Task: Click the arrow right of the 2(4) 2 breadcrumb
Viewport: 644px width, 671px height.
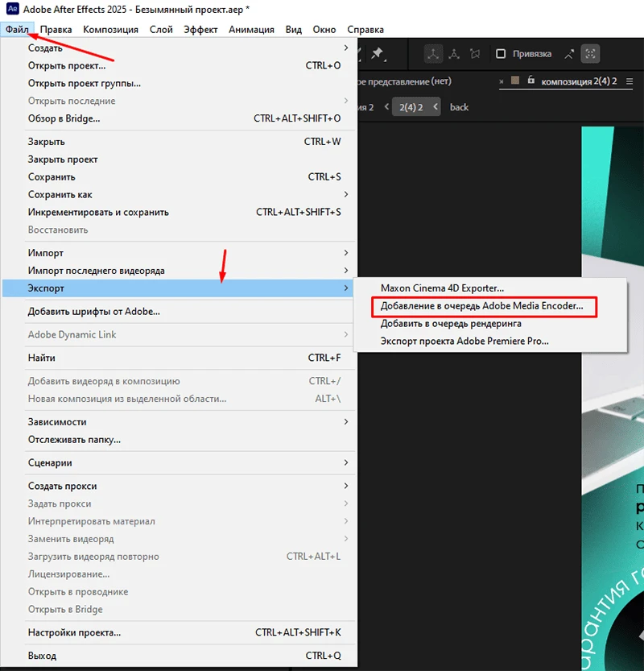Action: pos(435,106)
